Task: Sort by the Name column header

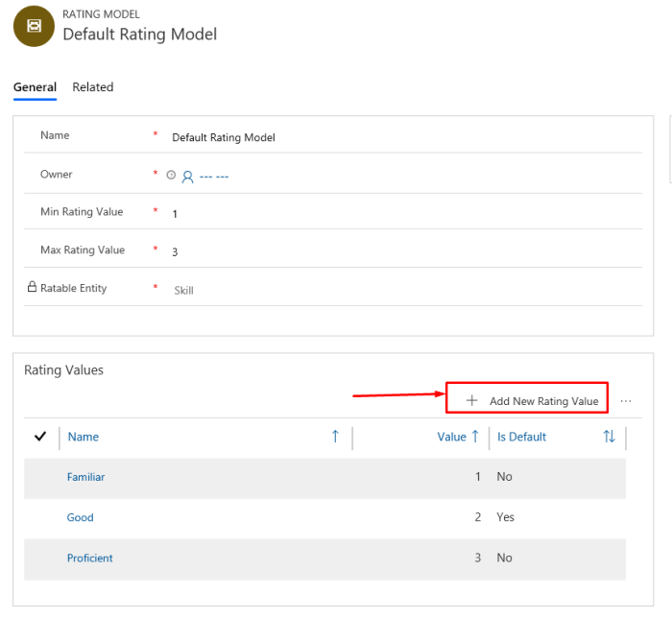Action: (x=84, y=437)
